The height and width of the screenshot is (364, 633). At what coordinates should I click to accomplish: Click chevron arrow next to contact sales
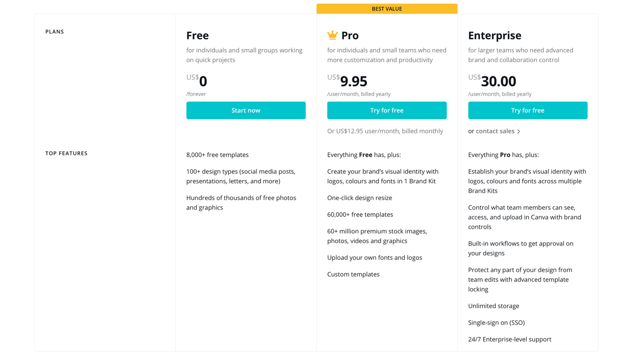[519, 131]
